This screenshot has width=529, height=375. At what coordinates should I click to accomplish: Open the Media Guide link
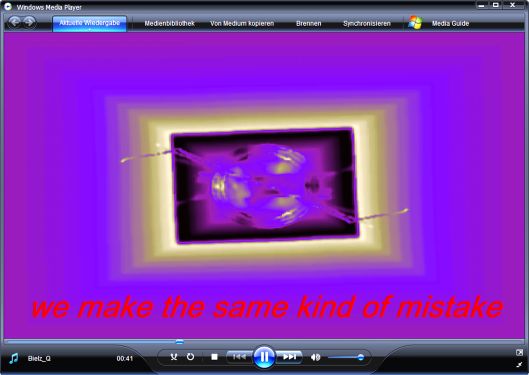[450, 24]
